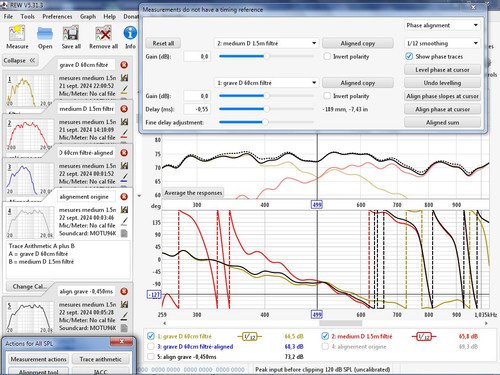The width and height of the screenshot is (500, 375).
Task: Open the 1/12 smoothing dropdown
Action: point(442,43)
